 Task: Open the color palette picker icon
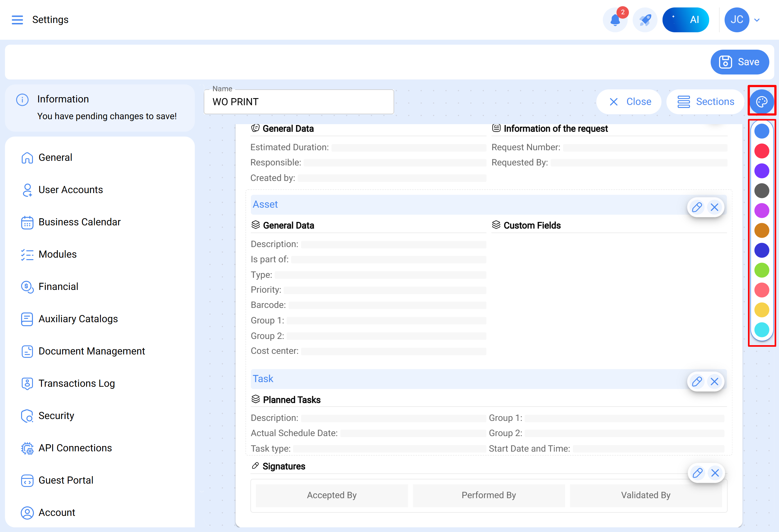point(762,101)
